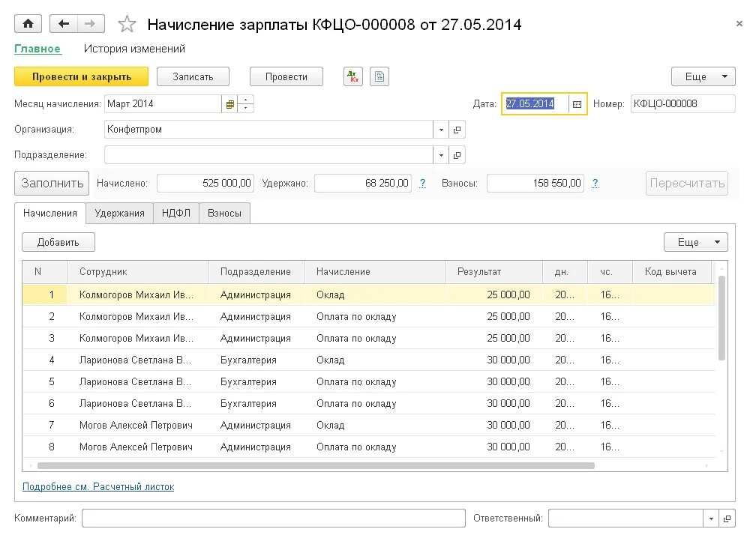Switch to Главное section
Screen dimensions: 756x538
[37, 49]
